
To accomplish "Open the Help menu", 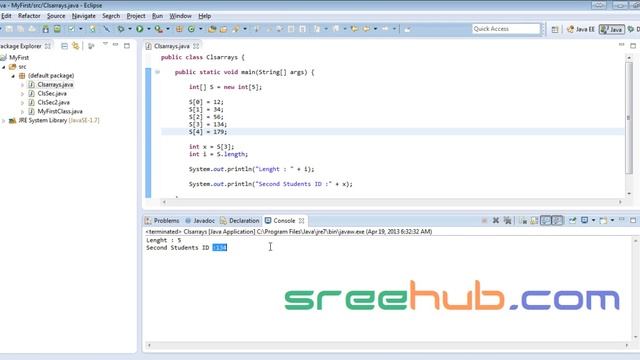I will [204, 16].
